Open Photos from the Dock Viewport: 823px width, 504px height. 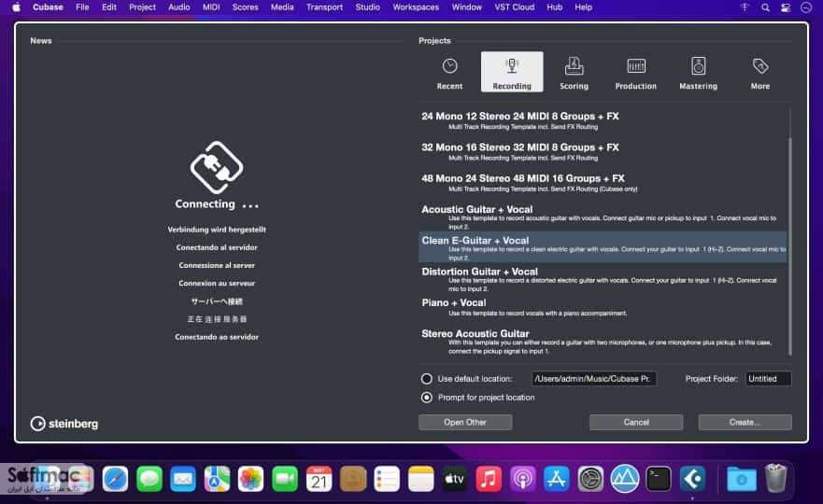(x=250, y=479)
